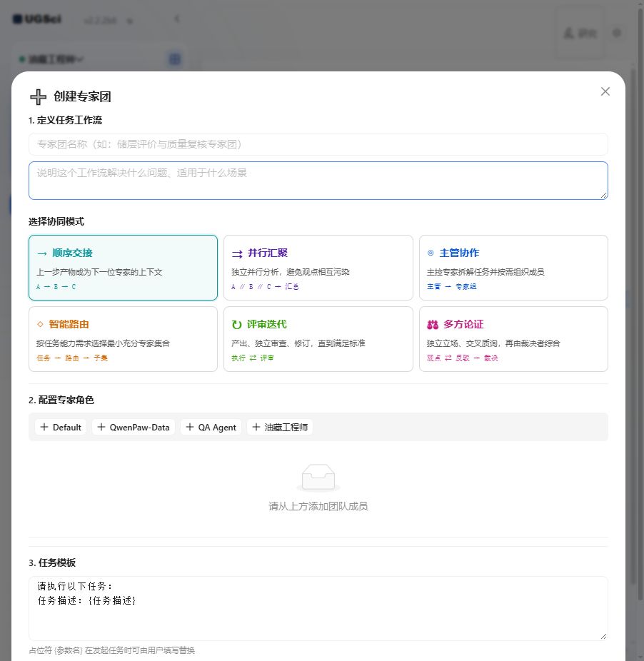Select the 并行汇聚 collaboration mode card
Viewport: 644px width, 661px height.
click(318, 268)
